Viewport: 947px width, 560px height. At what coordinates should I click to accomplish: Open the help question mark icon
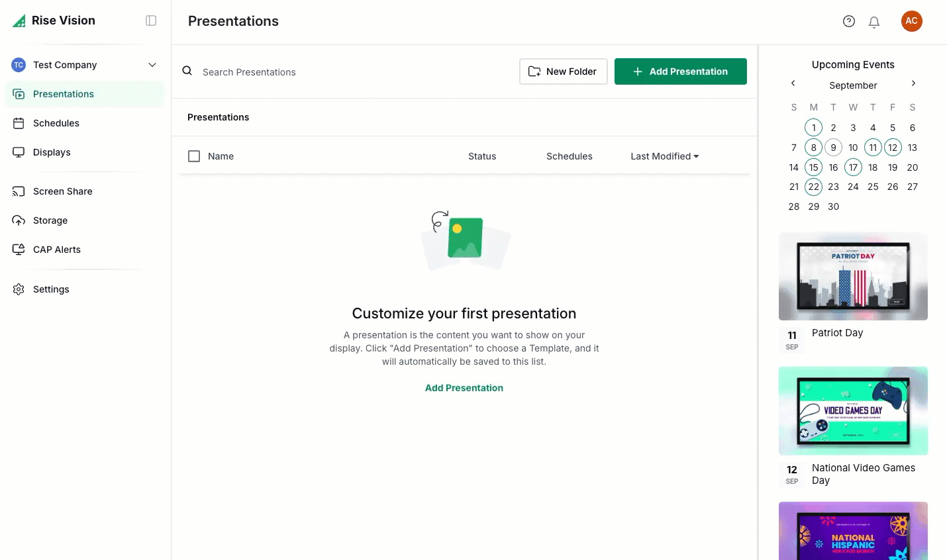point(848,21)
